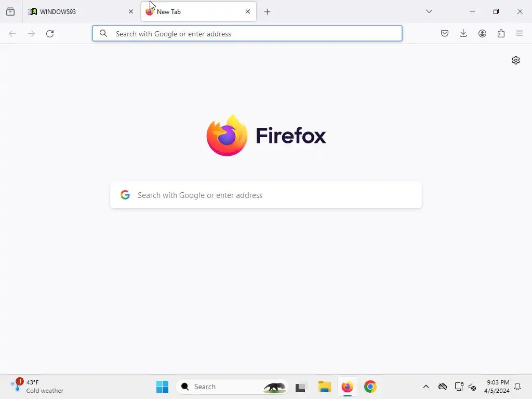
Task: Click the Firefox logo on the page
Action: (266, 136)
